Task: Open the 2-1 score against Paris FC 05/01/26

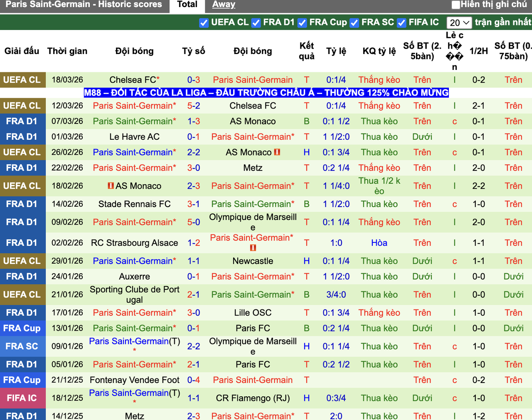Action: (x=194, y=364)
